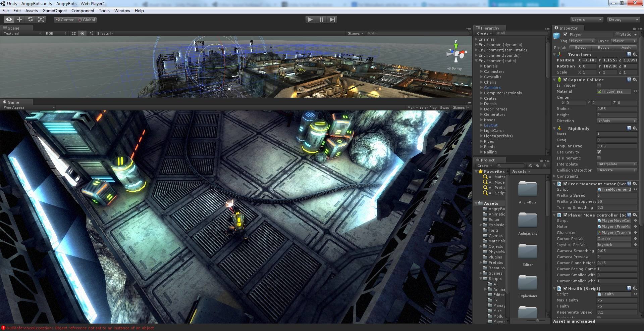
Task: Select the Rotate transform tool
Action: (x=31, y=19)
